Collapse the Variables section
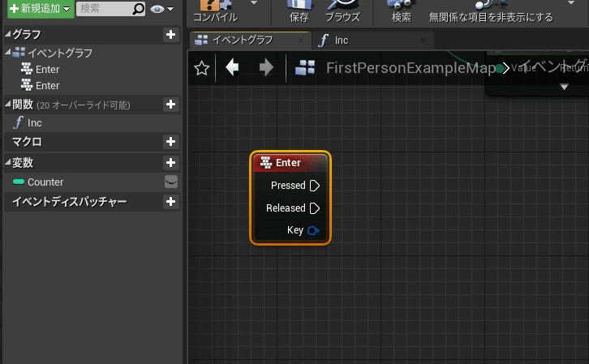Image resolution: width=589 pixels, height=364 pixels. click(x=7, y=162)
